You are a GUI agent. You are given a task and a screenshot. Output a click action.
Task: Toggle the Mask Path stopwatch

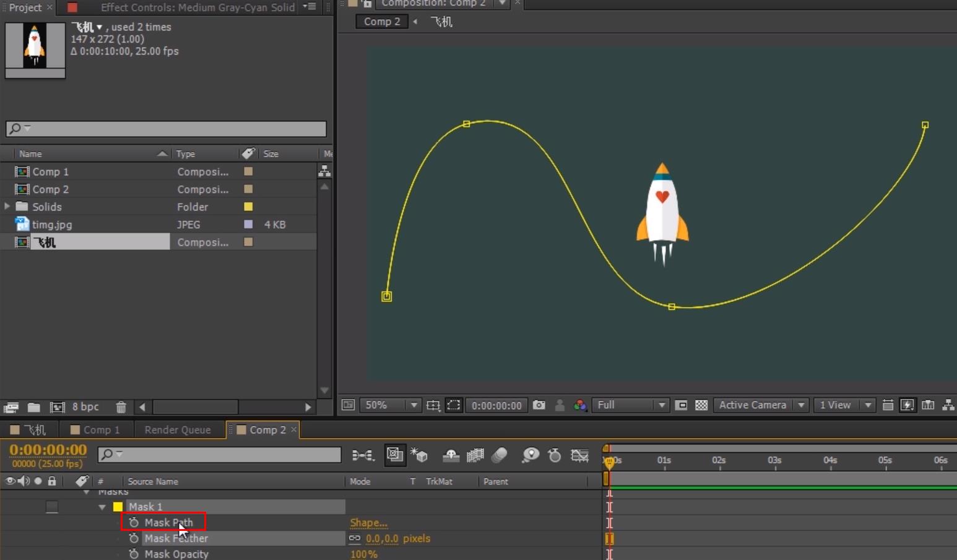pyautogui.click(x=134, y=523)
